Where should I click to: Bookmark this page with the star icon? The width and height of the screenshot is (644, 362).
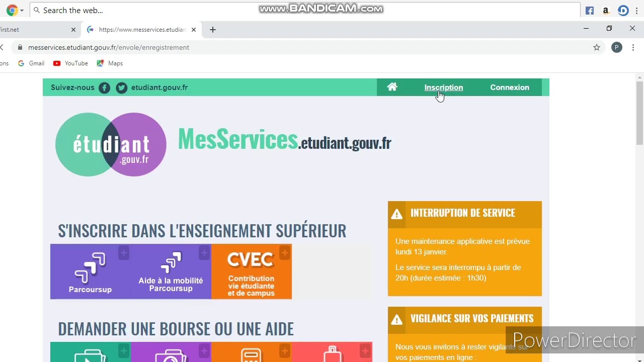click(x=597, y=47)
